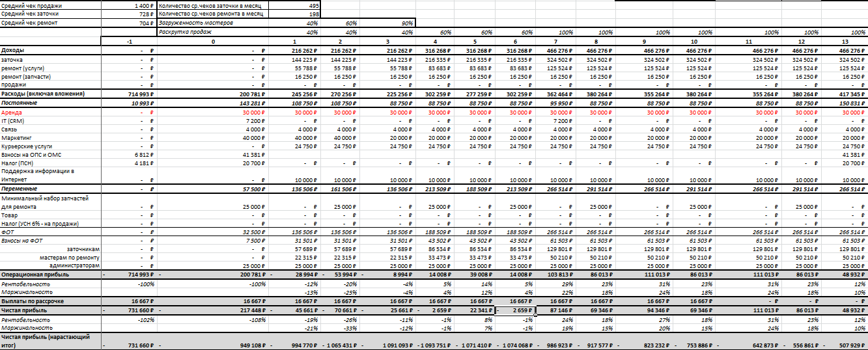This screenshot has height=350, width=868.
Task: Select the 'Выплаты по рассрочке' row label
Action: (x=51, y=301)
